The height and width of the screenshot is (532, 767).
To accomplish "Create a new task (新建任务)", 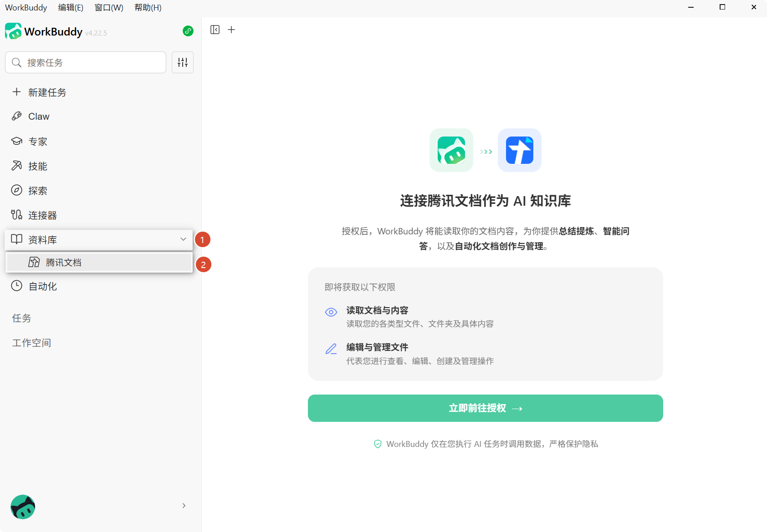I will click(99, 92).
